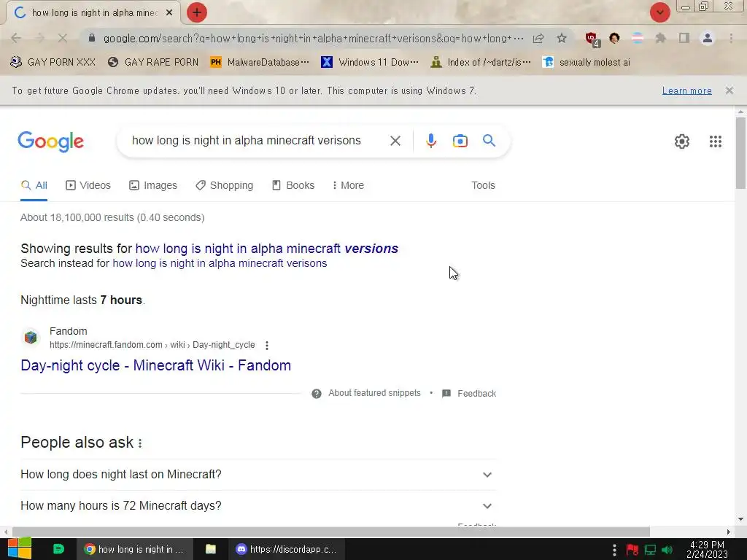Open the green app in taskbar
Image resolution: width=747 pixels, height=560 pixels.
pyautogui.click(x=58, y=549)
